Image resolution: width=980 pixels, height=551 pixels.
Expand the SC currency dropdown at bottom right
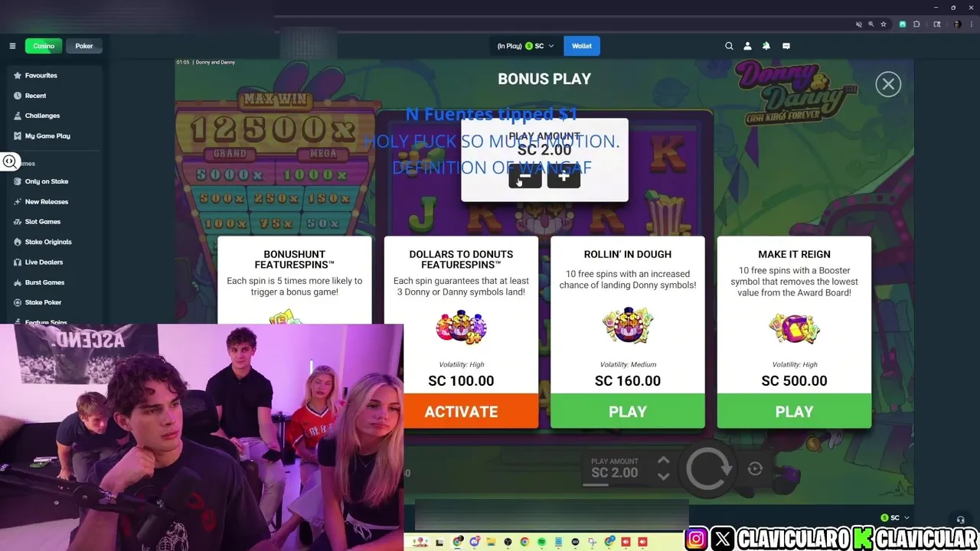[x=896, y=518]
